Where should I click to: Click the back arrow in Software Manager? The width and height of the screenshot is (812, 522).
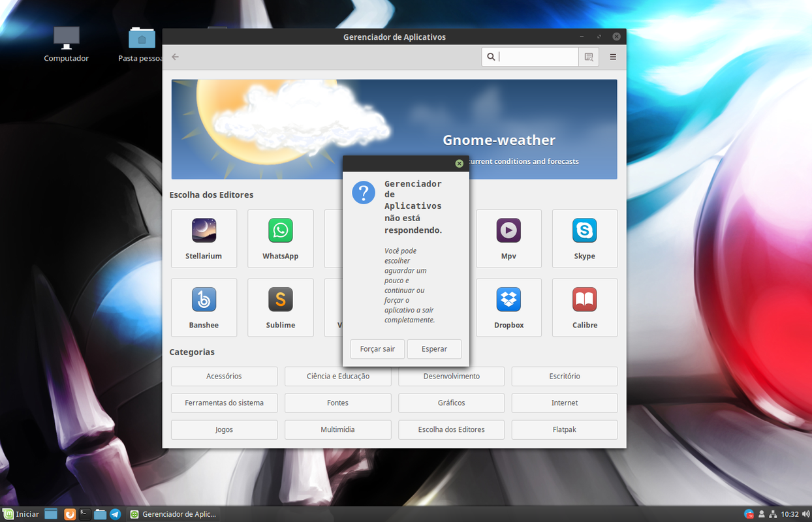[175, 57]
